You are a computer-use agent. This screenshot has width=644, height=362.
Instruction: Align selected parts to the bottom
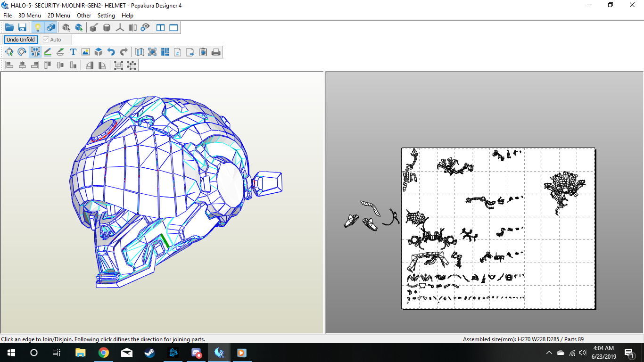[x=73, y=65]
